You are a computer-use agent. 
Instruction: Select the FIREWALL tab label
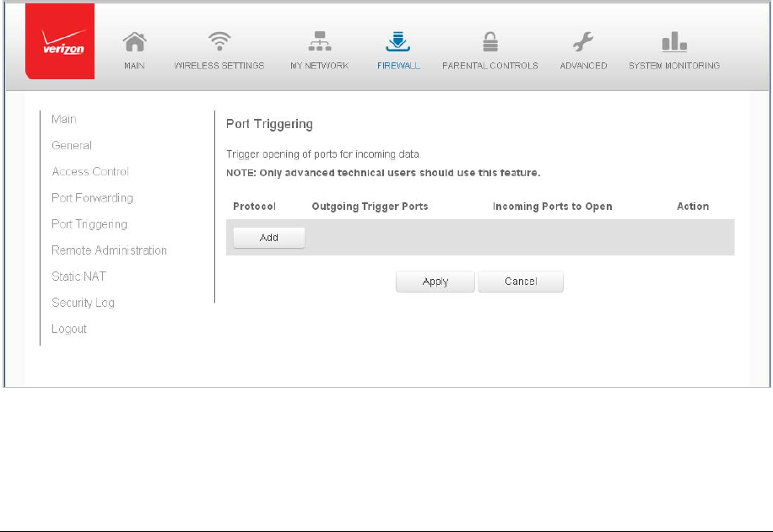[398, 66]
